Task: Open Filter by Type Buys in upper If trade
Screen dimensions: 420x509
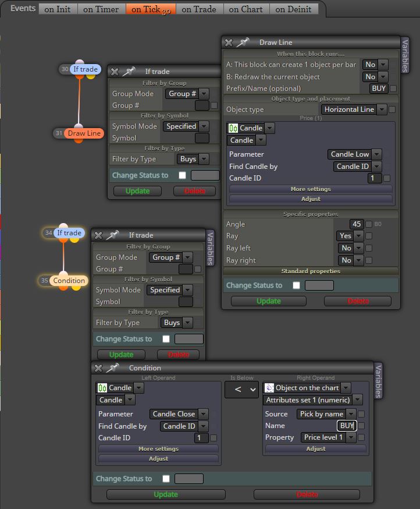Action: 193,159
